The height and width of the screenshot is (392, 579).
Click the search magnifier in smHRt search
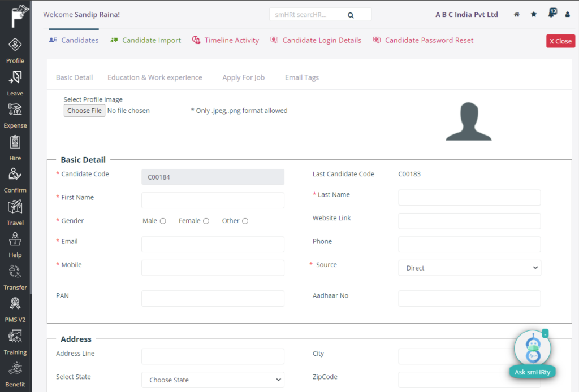pos(351,15)
